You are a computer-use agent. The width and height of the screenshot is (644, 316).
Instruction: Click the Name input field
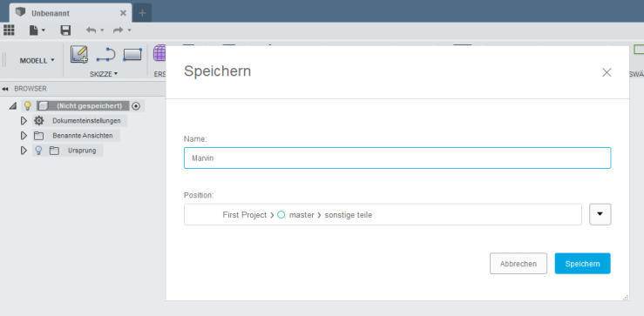(x=397, y=158)
